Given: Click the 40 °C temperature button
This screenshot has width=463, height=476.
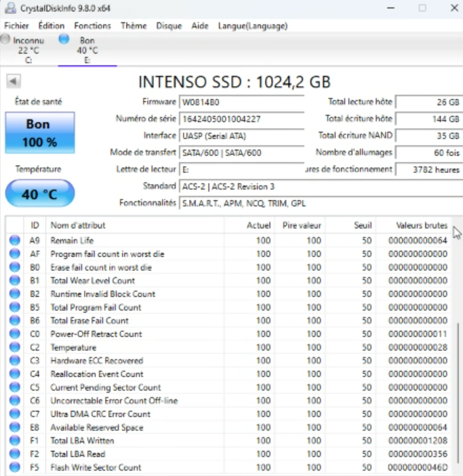Looking at the screenshot, I should 39,194.
